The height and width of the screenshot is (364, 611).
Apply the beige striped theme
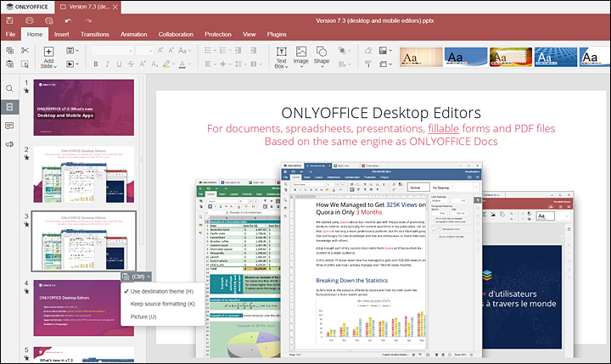pyautogui.click(x=421, y=58)
